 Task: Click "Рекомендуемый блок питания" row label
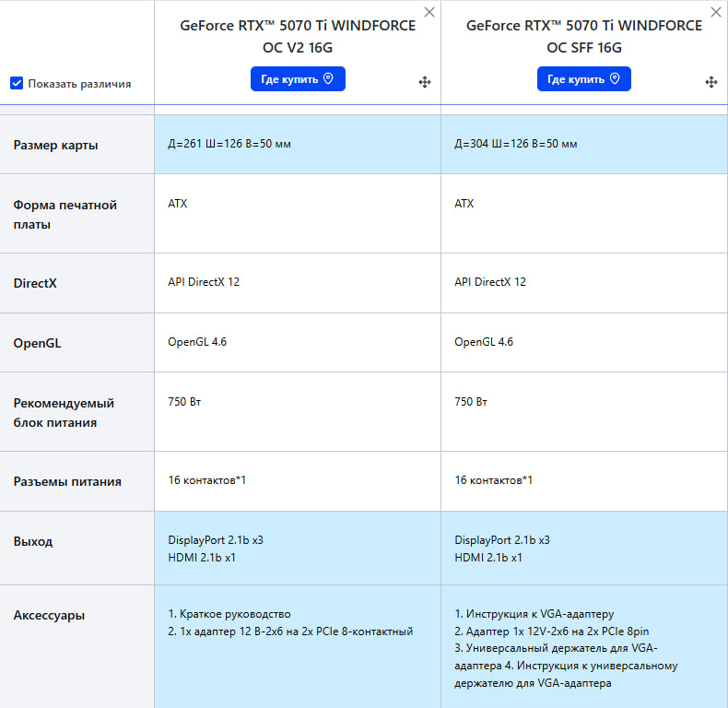(65, 412)
